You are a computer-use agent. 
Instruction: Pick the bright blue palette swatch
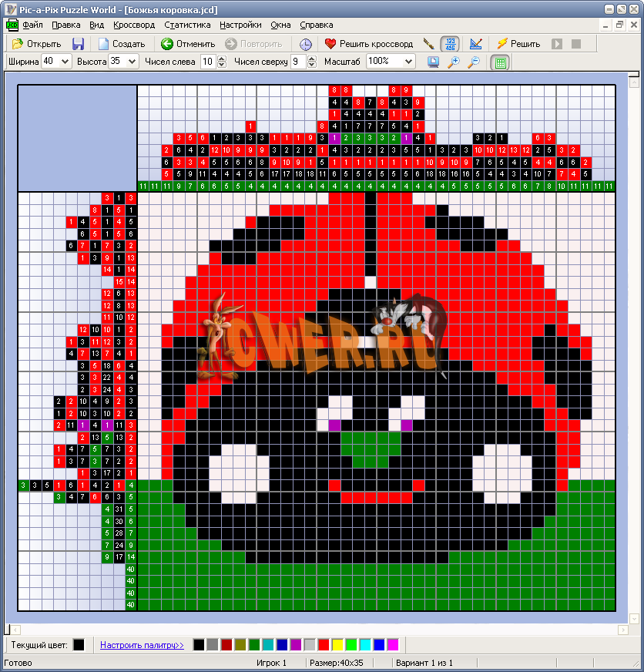coord(379,645)
